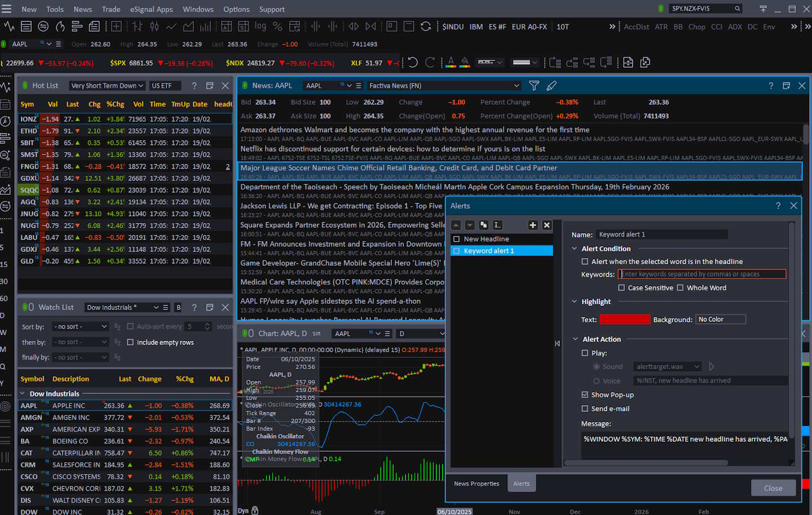The height and width of the screenshot is (515, 812).
Task: Click the $INDU symbol shortcut
Action: (453, 26)
